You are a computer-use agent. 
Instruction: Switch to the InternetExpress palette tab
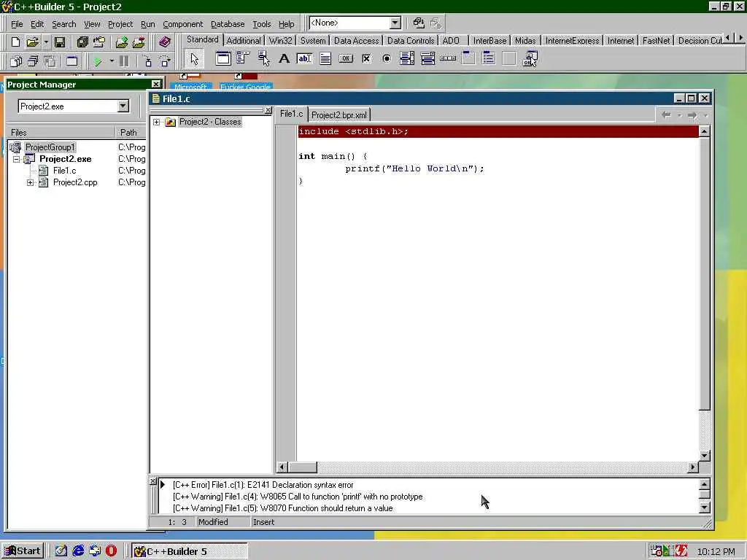pos(572,41)
